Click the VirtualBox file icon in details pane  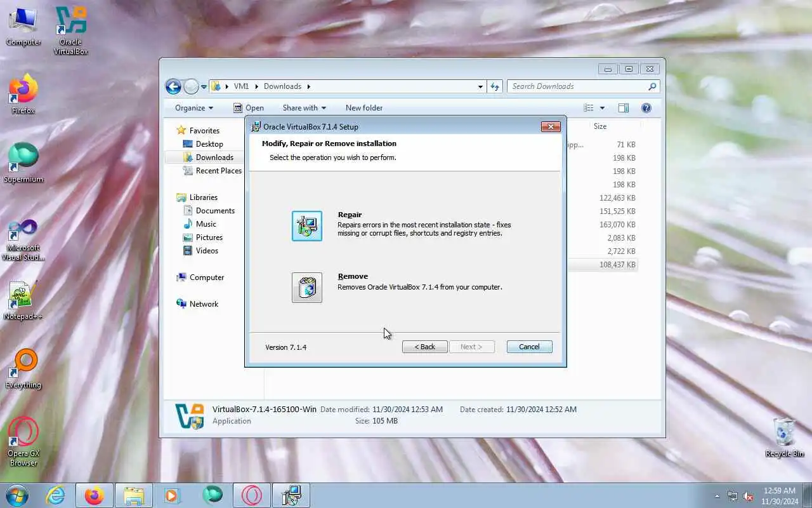(x=190, y=416)
